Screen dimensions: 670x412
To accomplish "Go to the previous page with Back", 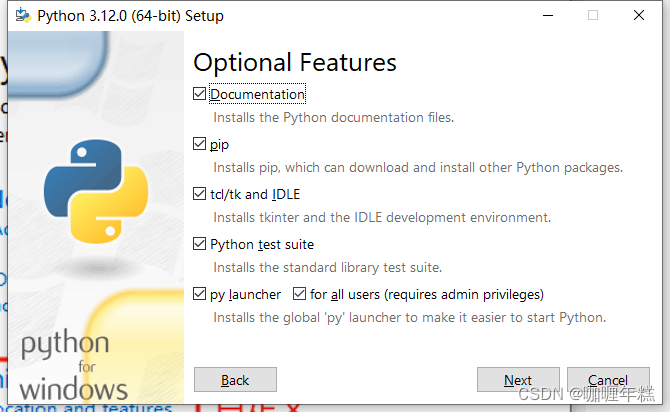I will [x=235, y=380].
